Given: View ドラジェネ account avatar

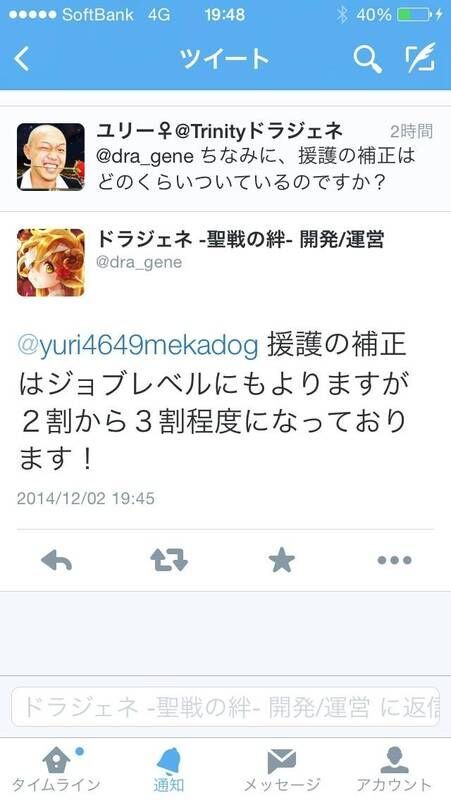Looking at the screenshot, I should pyautogui.click(x=51, y=262).
